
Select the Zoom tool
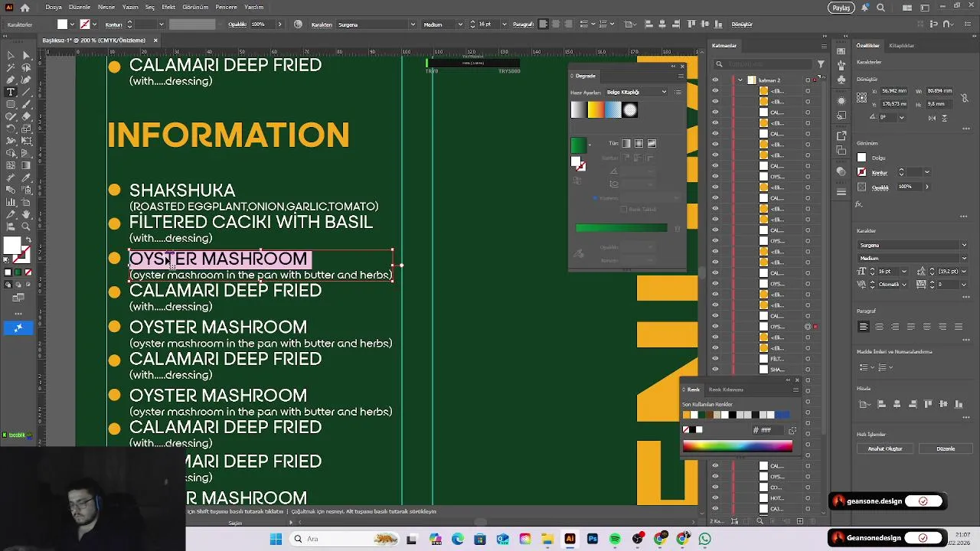click(x=26, y=227)
